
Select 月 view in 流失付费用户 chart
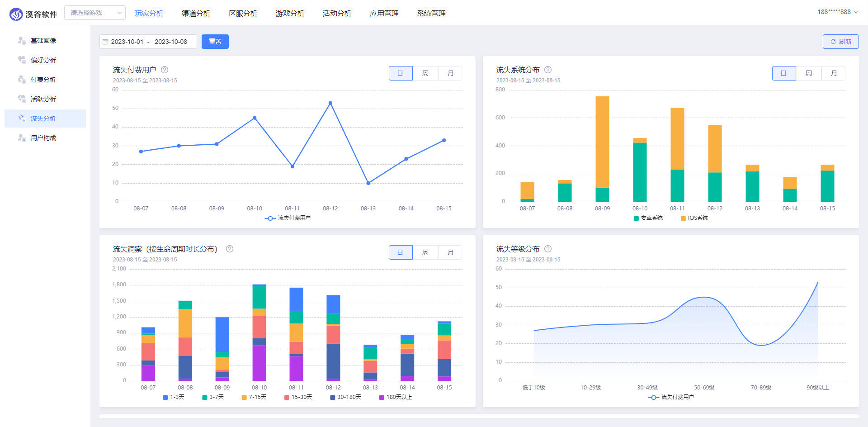(x=450, y=73)
